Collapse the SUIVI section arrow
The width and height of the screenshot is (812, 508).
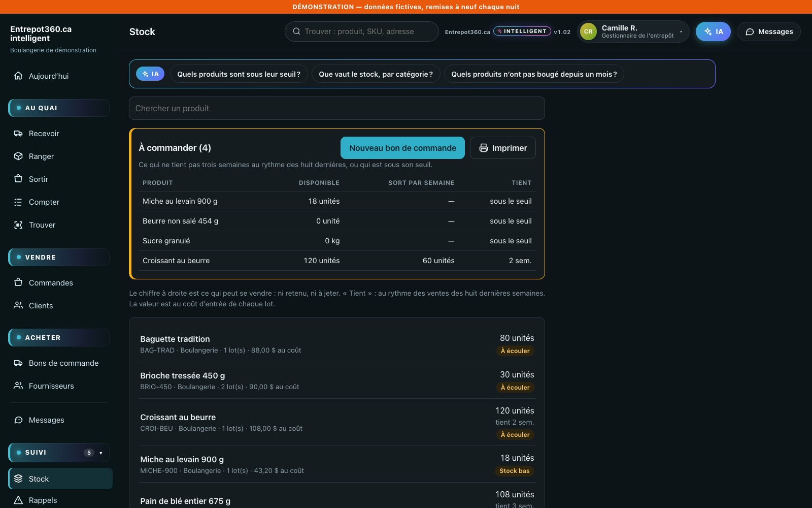(101, 453)
